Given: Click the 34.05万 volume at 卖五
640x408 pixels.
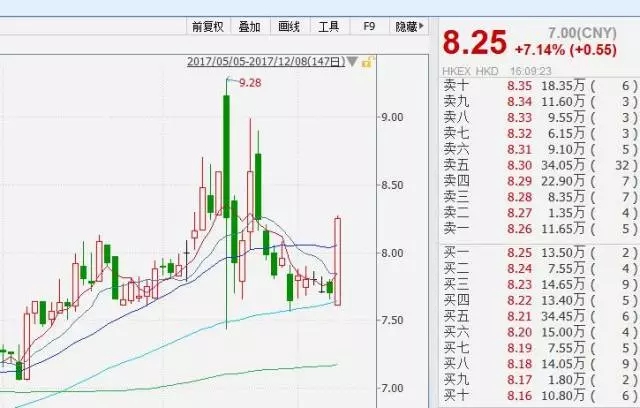Looking at the screenshot, I should pyautogui.click(x=563, y=165).
